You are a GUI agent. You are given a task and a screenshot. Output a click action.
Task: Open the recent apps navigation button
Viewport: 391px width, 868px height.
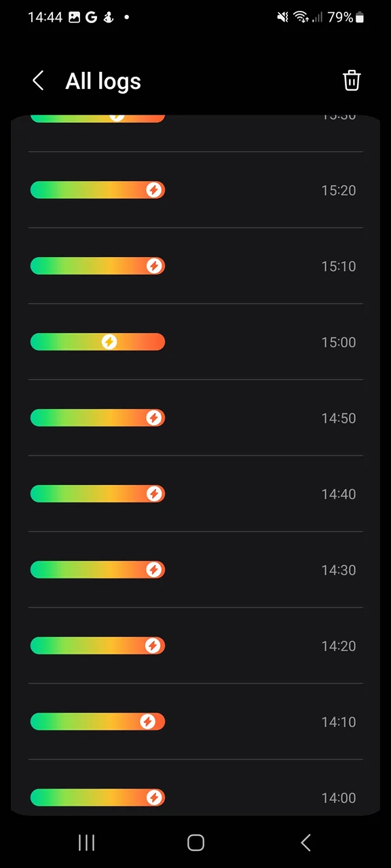pyautogui.click(x=86, y=842)
